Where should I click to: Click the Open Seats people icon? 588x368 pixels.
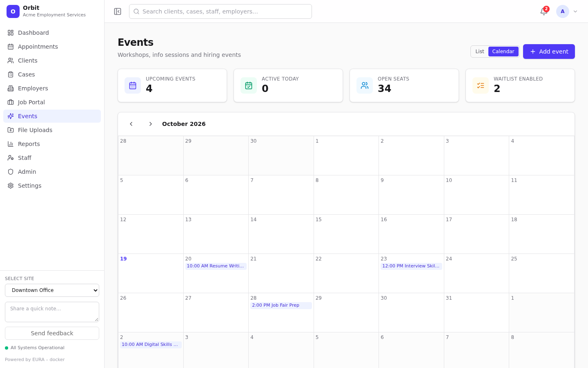point(365,85)
